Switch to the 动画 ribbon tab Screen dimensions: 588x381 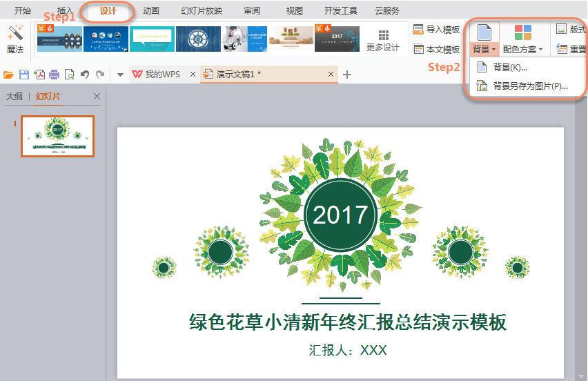(152, 11)
